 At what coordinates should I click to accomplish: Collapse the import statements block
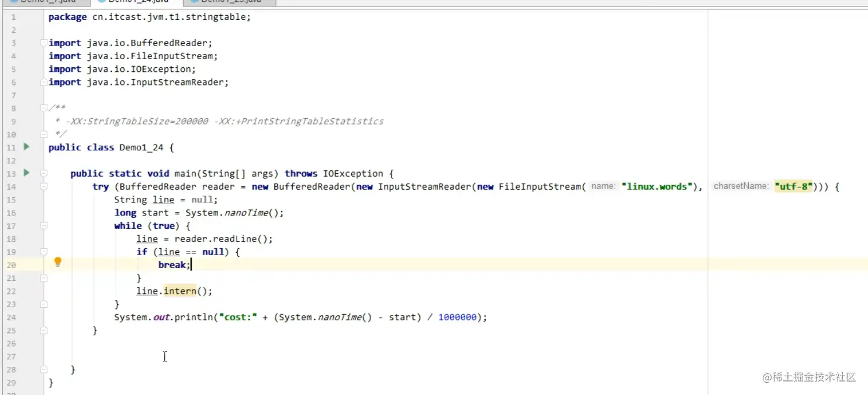point(43,43)
